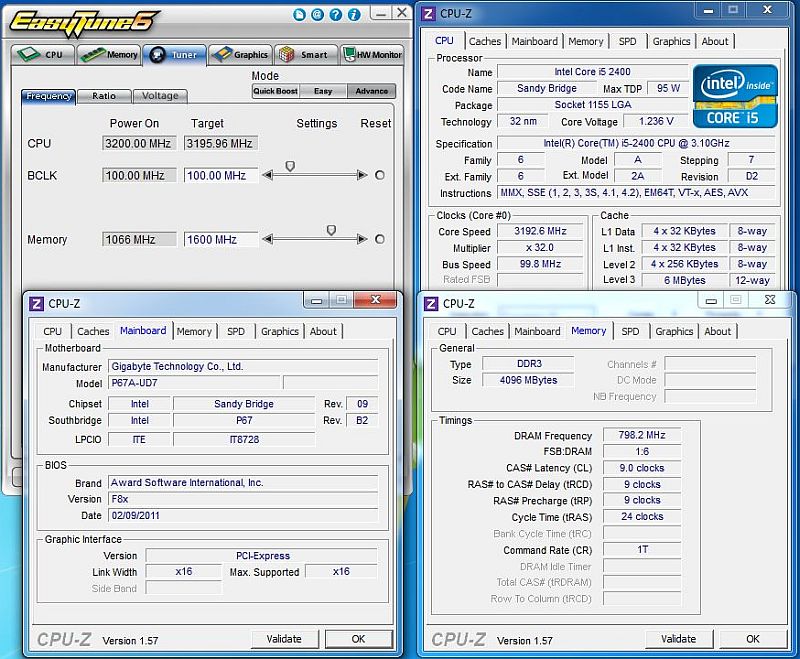Click the BCLK reset radio button
The image size is (800, 659).
pos(380,175)
